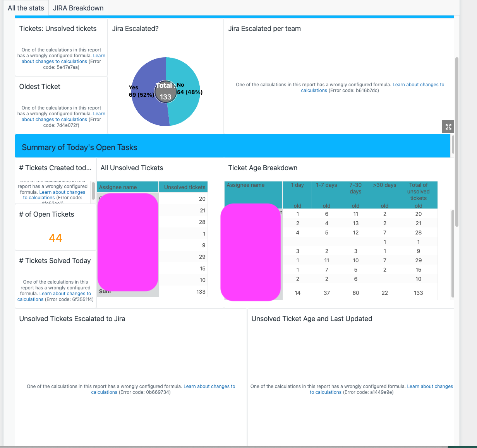Screen dimensions: 477x448
Task: Select the All the stats tab
Action: tap(26, 8)
